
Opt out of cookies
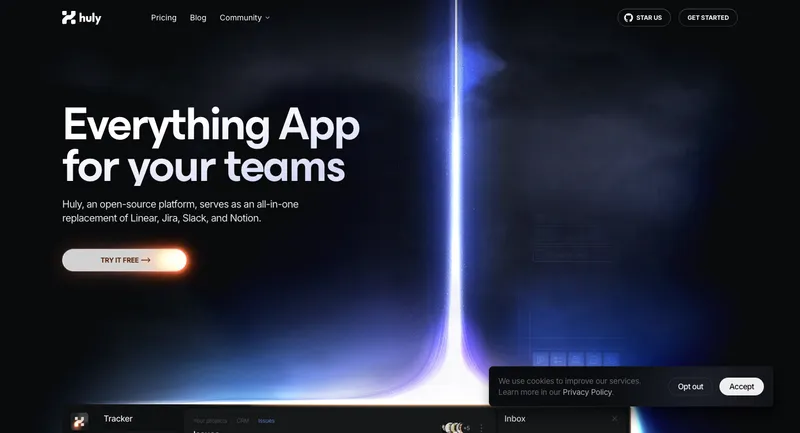(x=690, y=386)
